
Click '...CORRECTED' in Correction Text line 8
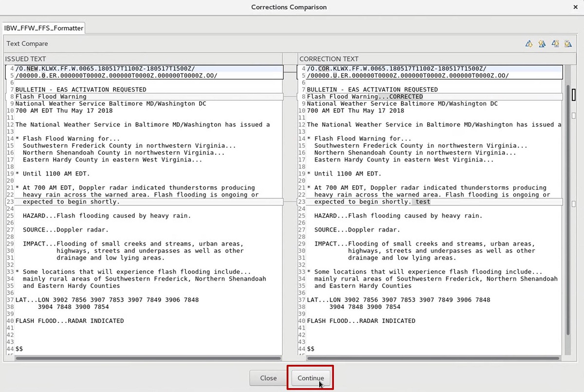(401, 96)
